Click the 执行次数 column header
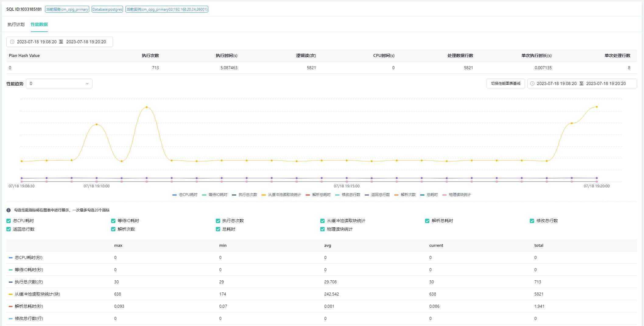 click(x=150, y=55)
